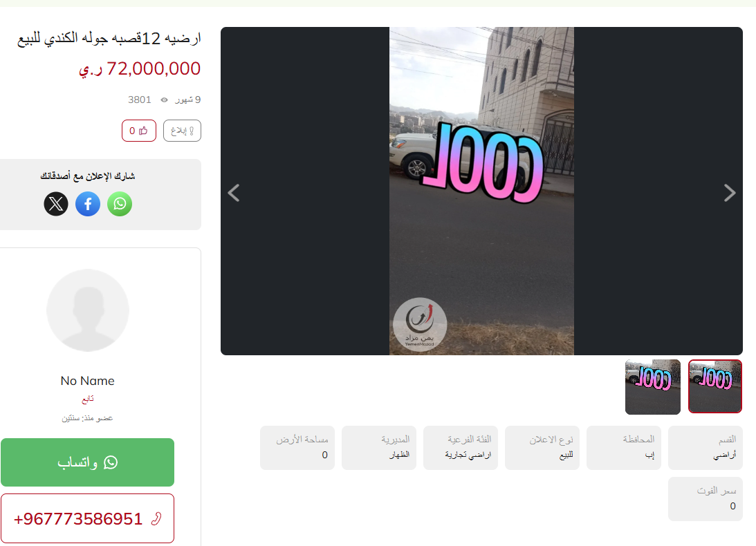Share the ad via WhatsApp icon
The height and width of the screenshot is (546, 756).
(120, 204)
